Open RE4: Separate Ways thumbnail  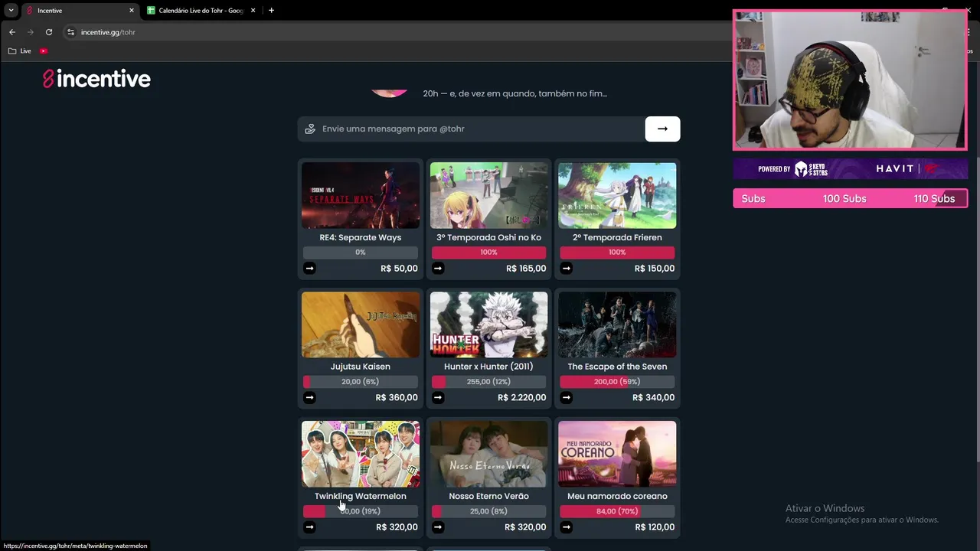[x=361, y=195]
